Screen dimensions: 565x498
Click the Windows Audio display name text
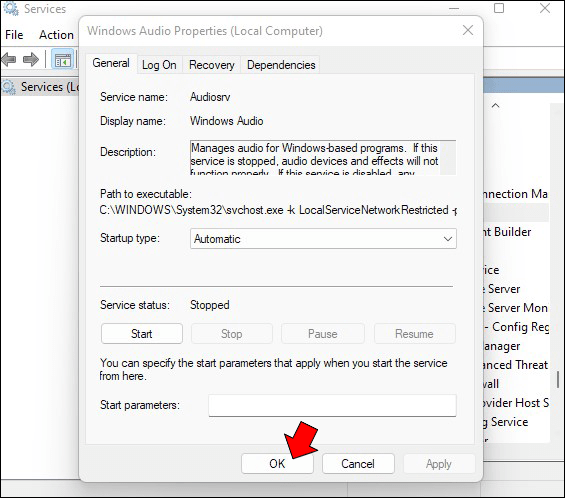click(227, 121)
